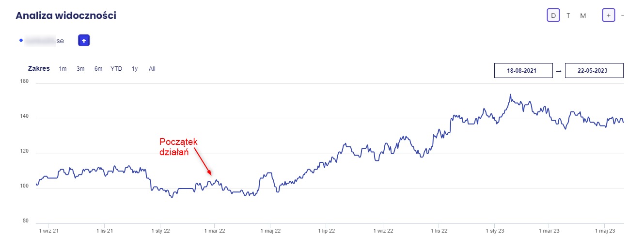Click the '1 mar 22' axis label
The height and width of the screenshot is (252, 644).
point(213,231)
